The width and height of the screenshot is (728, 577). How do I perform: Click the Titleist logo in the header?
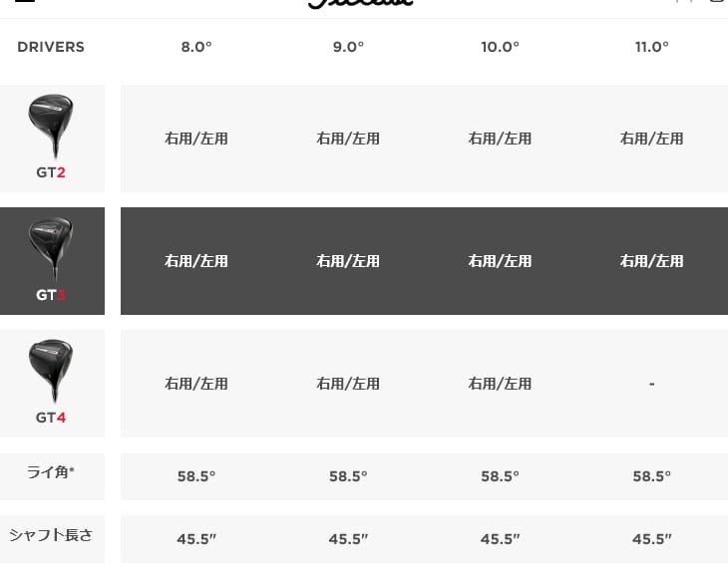point(360,3)
